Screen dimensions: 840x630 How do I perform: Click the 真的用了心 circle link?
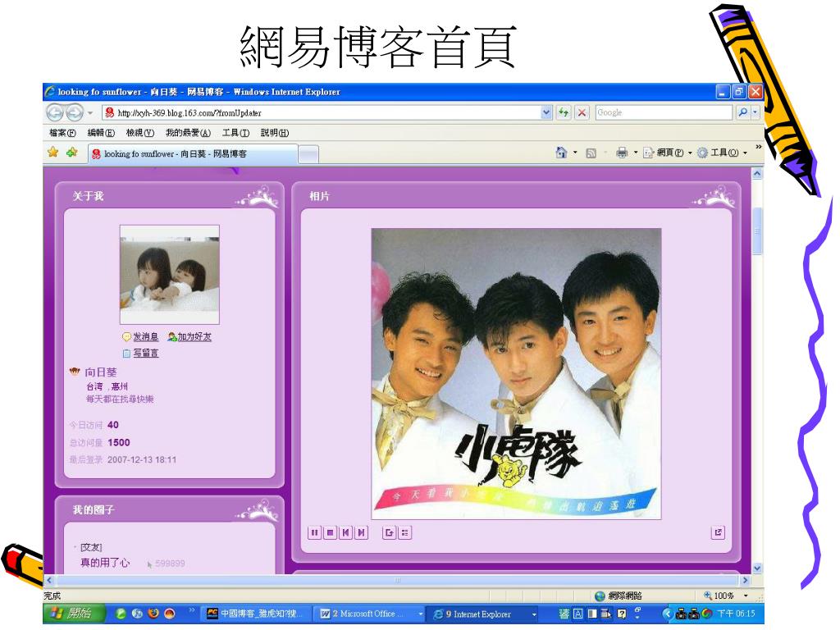click(x=105, y=563)
